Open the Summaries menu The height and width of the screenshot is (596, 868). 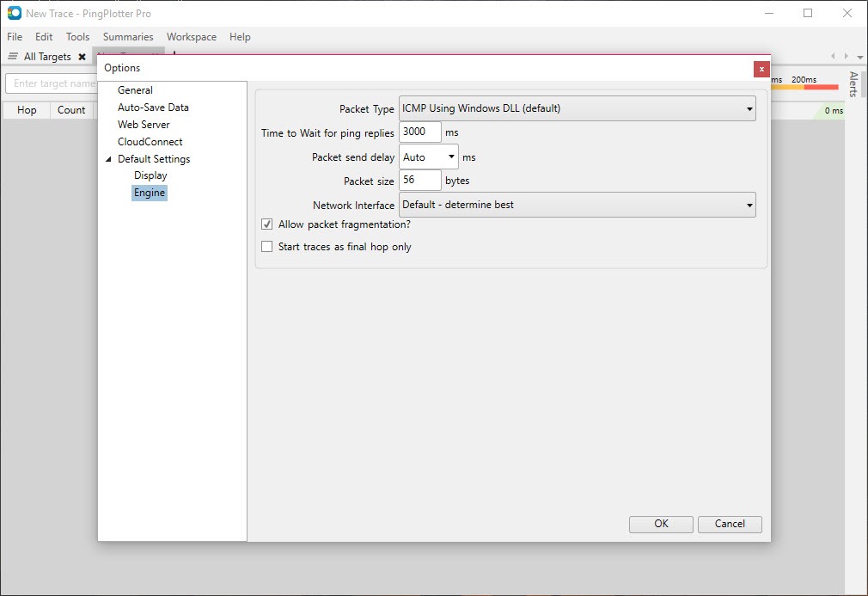(128, 37)
